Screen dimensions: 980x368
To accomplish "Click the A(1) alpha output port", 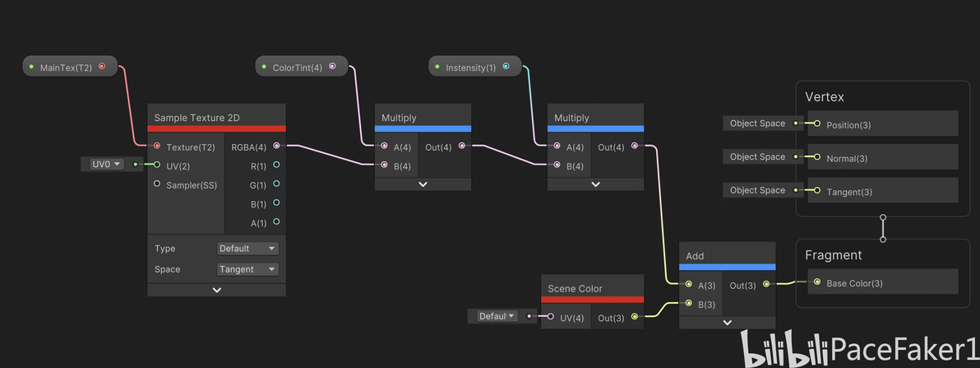I will [x=276, y=221].
